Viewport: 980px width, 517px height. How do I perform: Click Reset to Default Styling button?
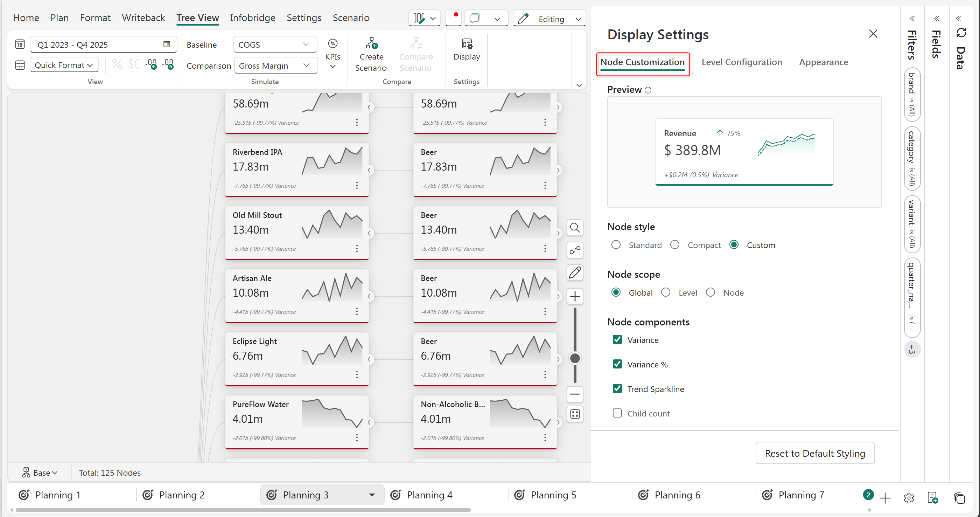pyautogui.click(x=814, y=453)
